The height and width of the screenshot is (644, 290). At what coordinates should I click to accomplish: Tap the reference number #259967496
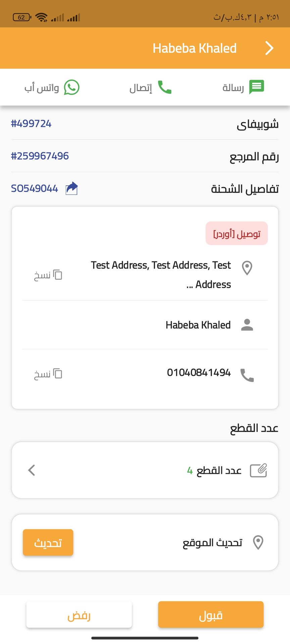click(40, 156)
